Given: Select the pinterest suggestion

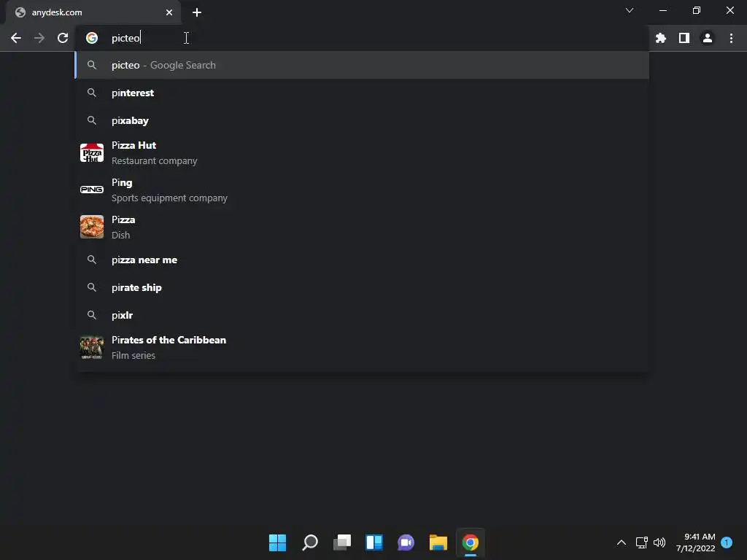Looking at the screenshot, I should click(x=362, y=93).
